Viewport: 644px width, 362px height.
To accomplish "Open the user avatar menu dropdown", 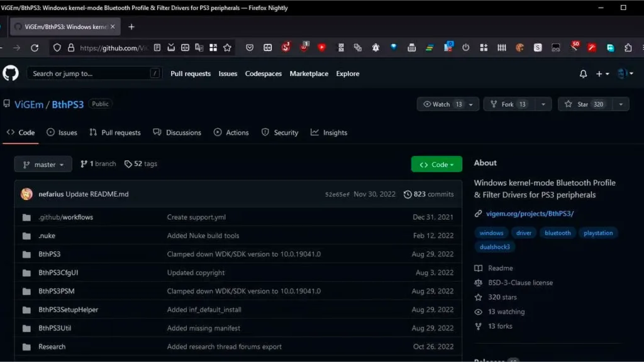I will [x=626, y=74].
